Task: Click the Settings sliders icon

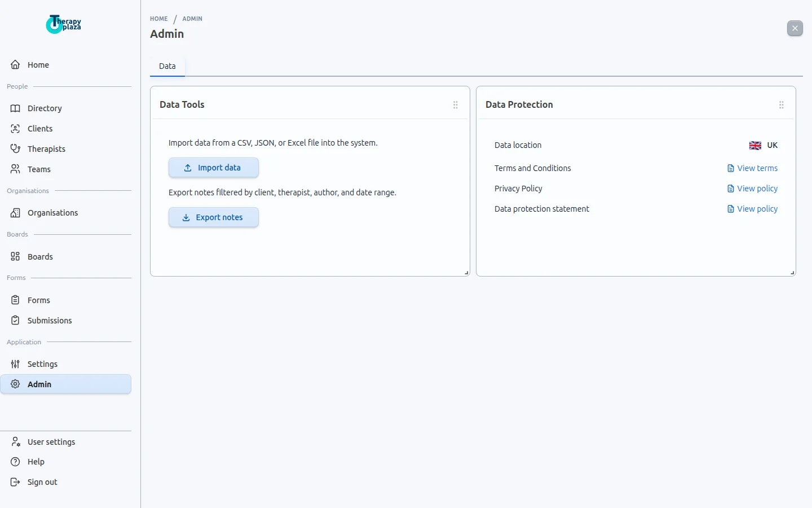Action: 15,364
